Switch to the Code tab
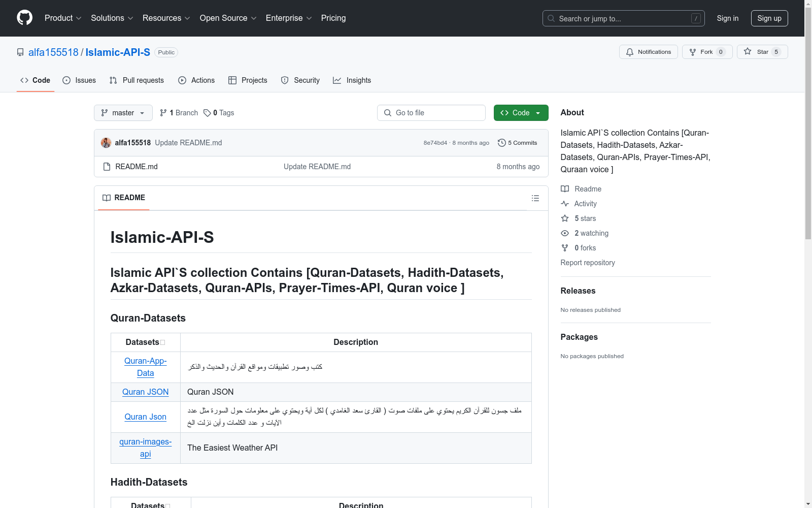The image size is (812, 508). (x=36, y=80)
